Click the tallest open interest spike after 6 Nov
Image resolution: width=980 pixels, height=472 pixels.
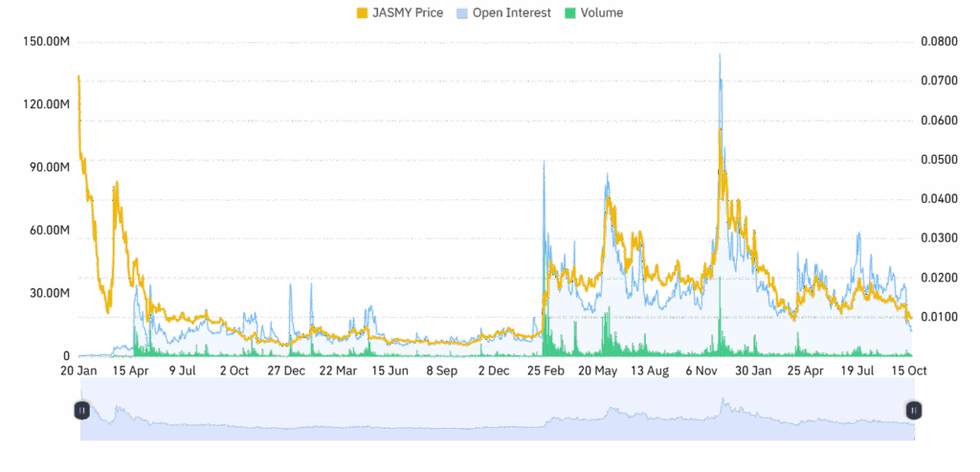(720, 57)
